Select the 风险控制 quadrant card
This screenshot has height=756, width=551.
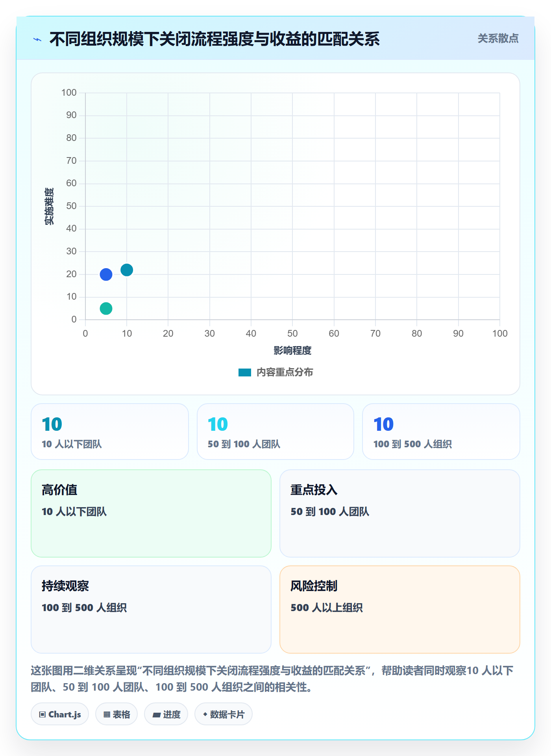tap(400, 610)
